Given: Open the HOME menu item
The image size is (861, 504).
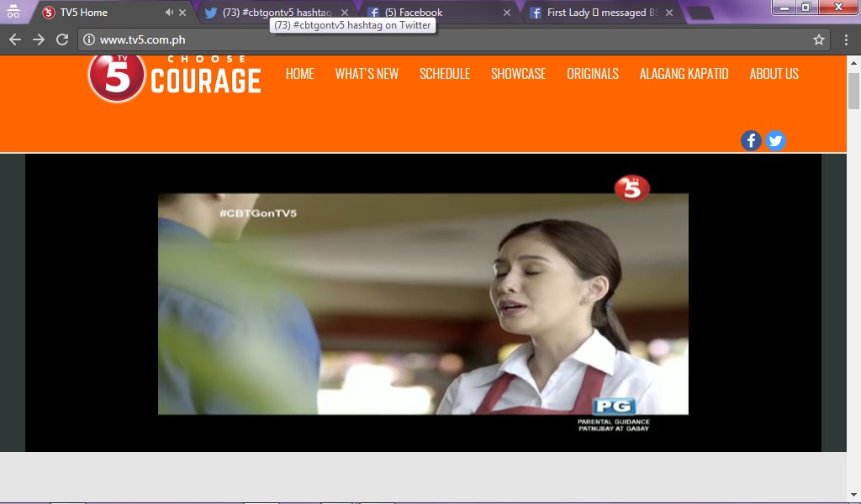Looking at the screenshot, I should (300, 73).
